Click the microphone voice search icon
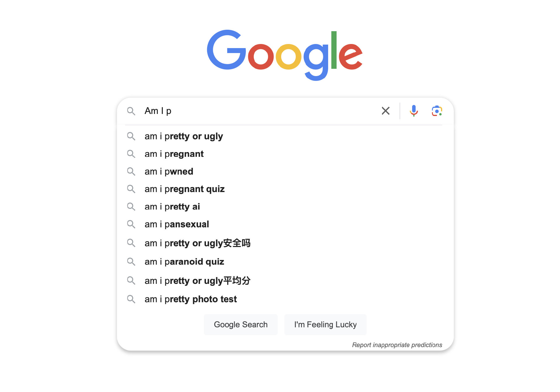Image resolution: width=560 pixels, height=392 pixels. click(x=414, y=111)
